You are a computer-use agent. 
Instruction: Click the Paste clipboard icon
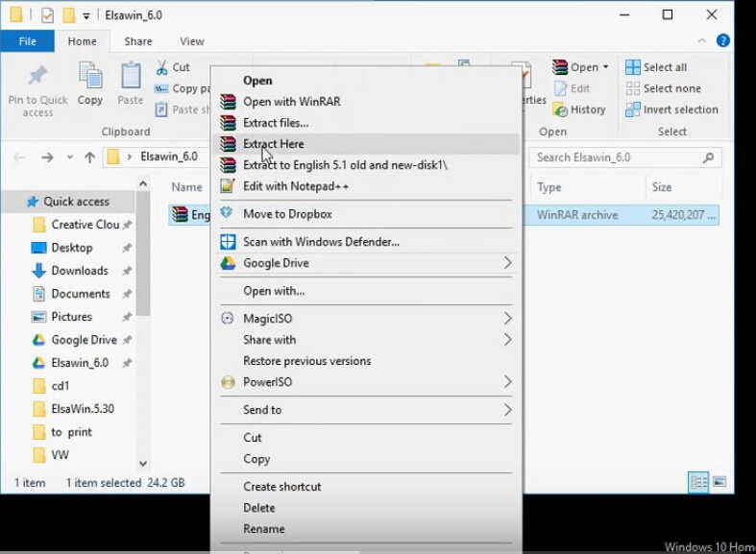click(x=131, y=76)
